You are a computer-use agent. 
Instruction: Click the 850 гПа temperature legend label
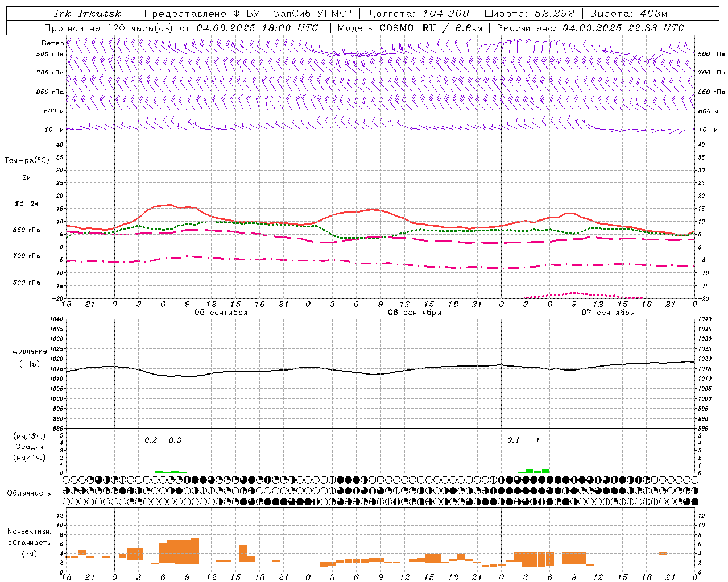pos(26,230)
